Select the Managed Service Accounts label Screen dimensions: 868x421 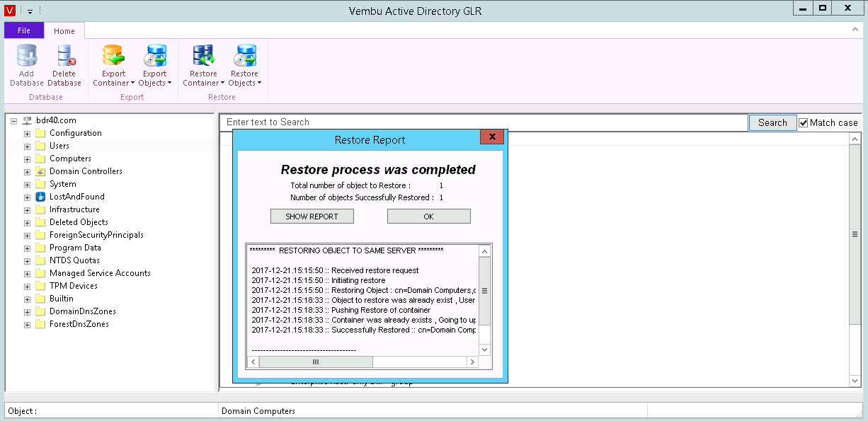click(100, 273)
